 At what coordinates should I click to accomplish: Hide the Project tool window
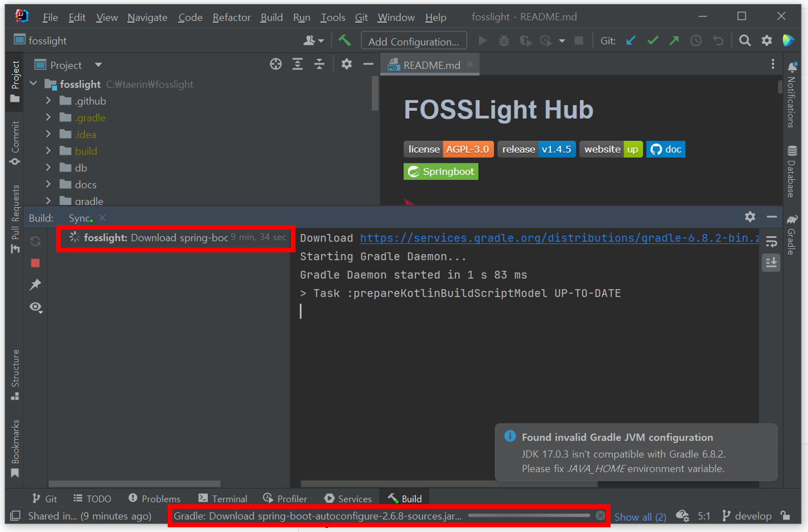click(x=368, y=64)
